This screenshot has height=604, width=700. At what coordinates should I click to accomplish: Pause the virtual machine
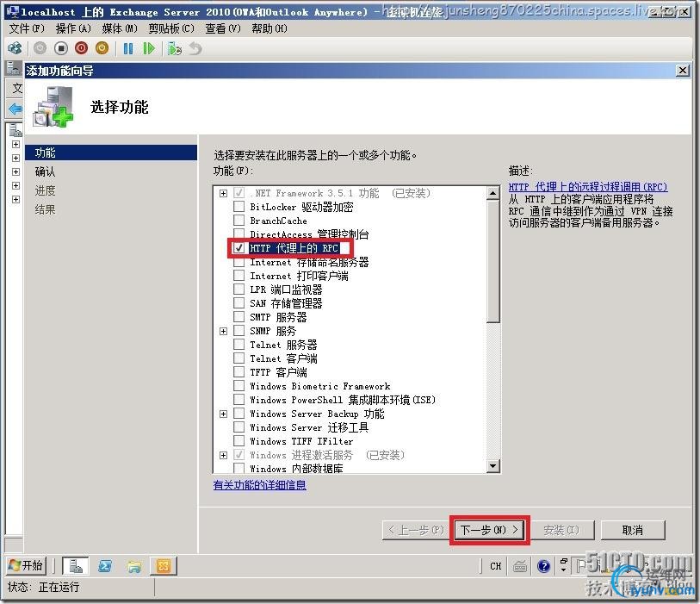128,48
